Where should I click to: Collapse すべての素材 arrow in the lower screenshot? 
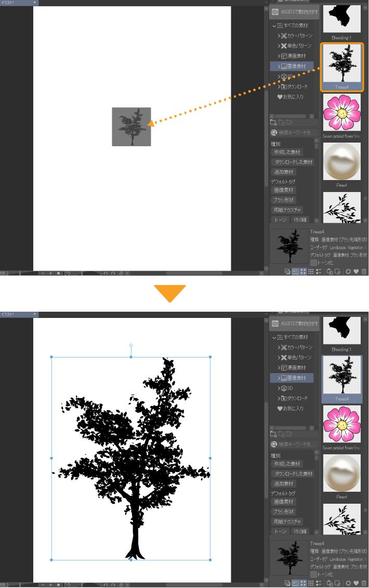[274, 338]
